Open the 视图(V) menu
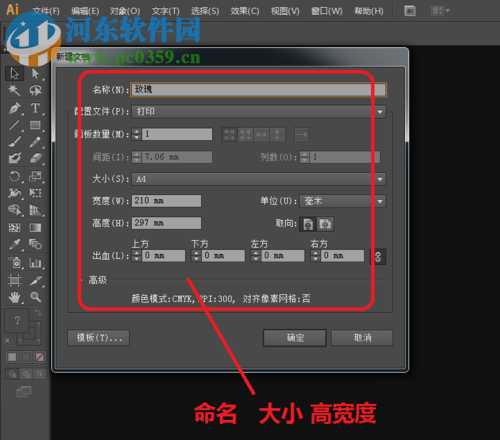This screenshot has height=440, width=500. coord(285,11)
